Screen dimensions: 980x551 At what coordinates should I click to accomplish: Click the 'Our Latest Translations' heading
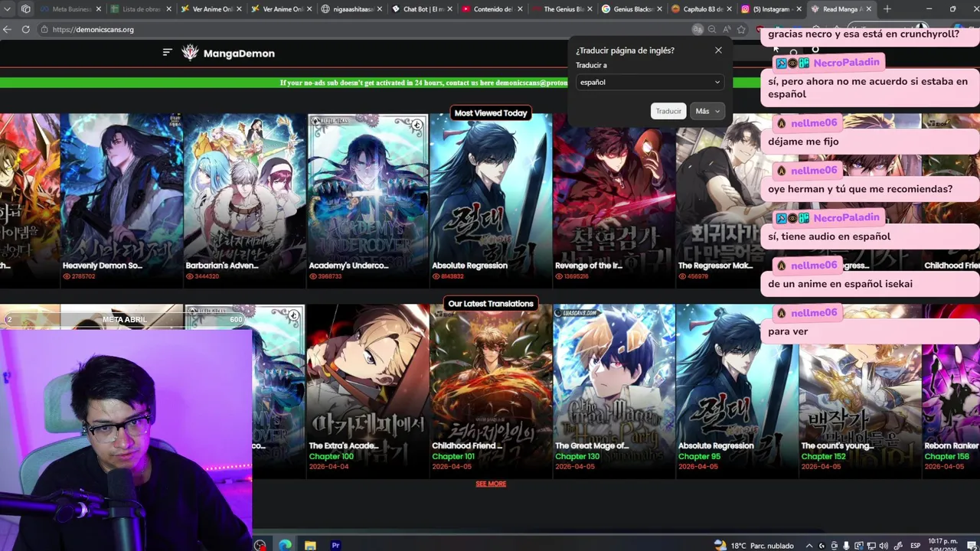[x=491, y=304]
